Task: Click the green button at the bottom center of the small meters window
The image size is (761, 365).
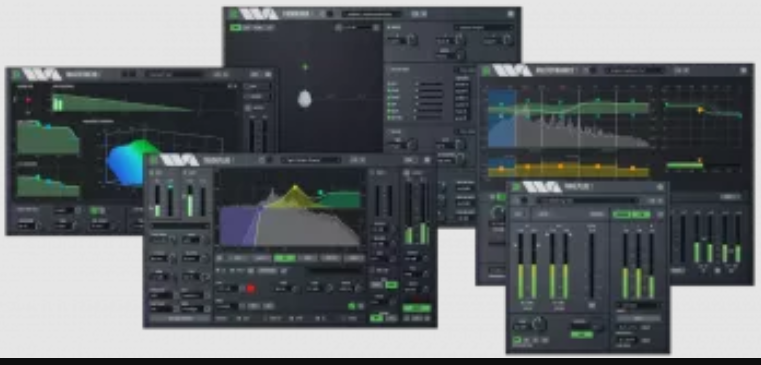Action: [581, 335]
